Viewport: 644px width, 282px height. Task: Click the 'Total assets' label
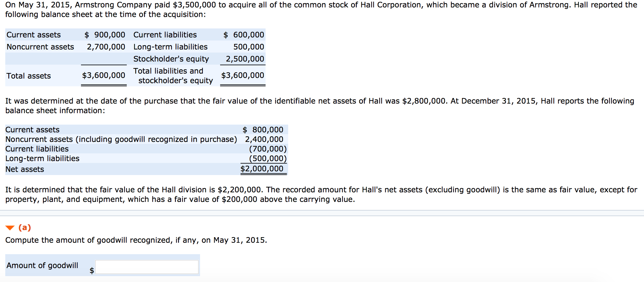point(29,76)
